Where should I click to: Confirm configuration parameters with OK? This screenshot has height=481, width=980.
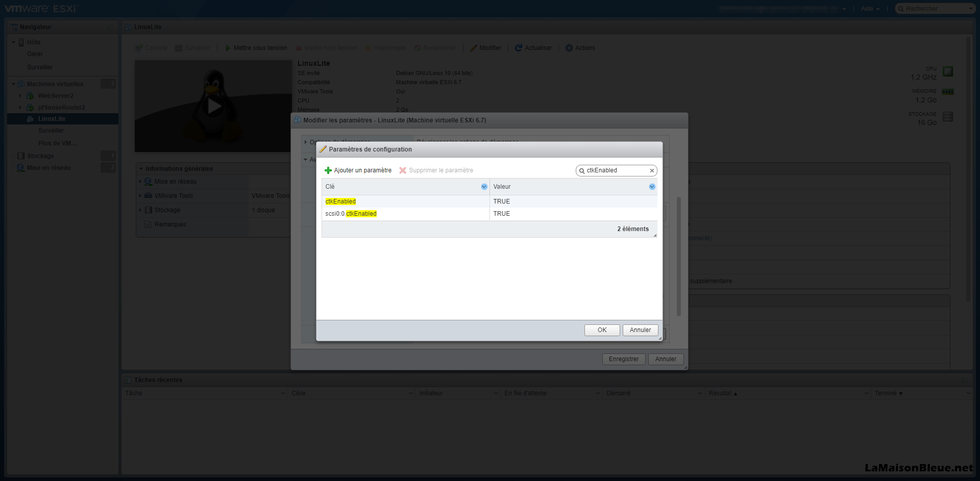tap(602, 330)
